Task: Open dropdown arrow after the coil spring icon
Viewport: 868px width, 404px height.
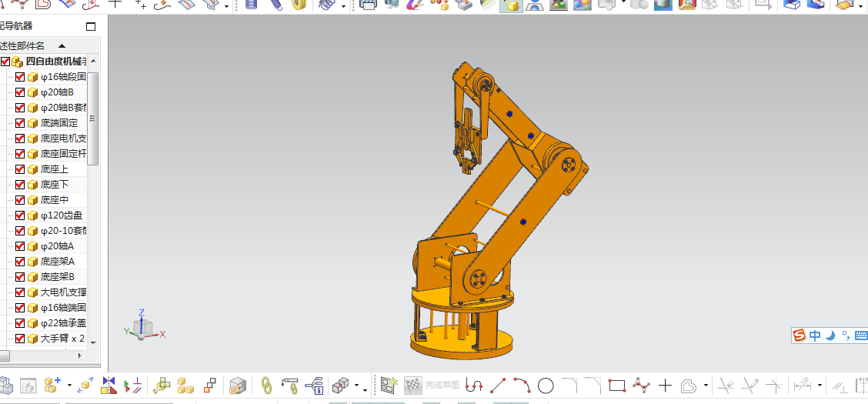Action: pyautogui.click(x=343, y=6)
